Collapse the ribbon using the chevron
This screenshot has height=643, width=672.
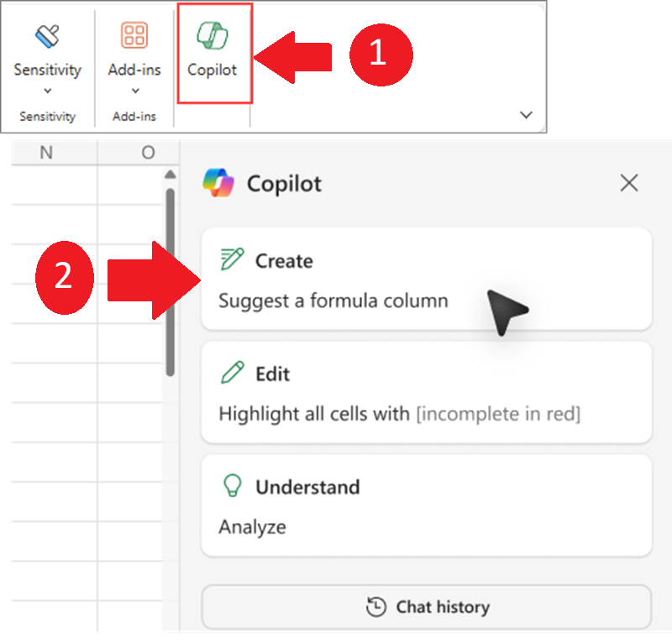point(527,115)
